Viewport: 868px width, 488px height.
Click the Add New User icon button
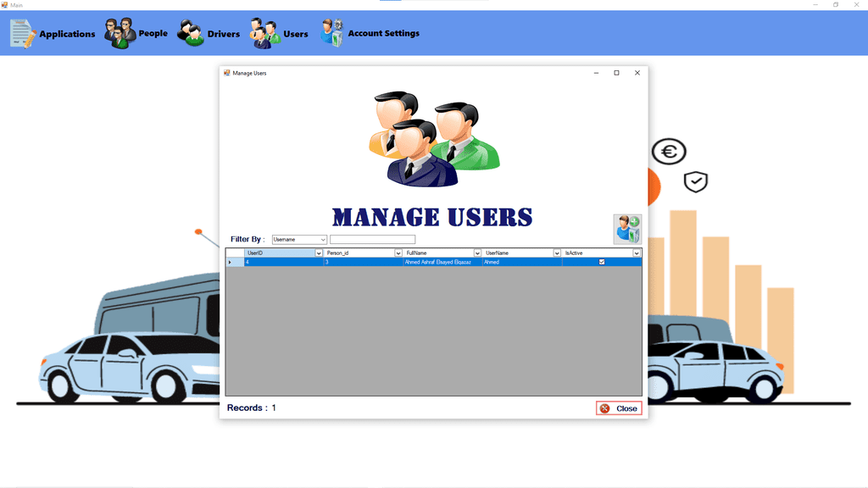tap(627, 230)
